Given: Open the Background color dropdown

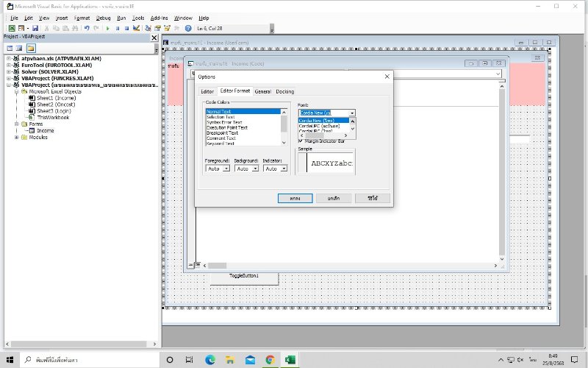Looking at the screenshot, I should coord(254,169).
